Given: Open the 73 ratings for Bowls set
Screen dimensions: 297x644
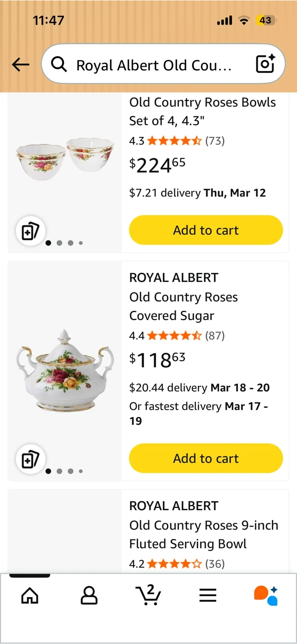Looking at the screenshot, I should (215, 141).
